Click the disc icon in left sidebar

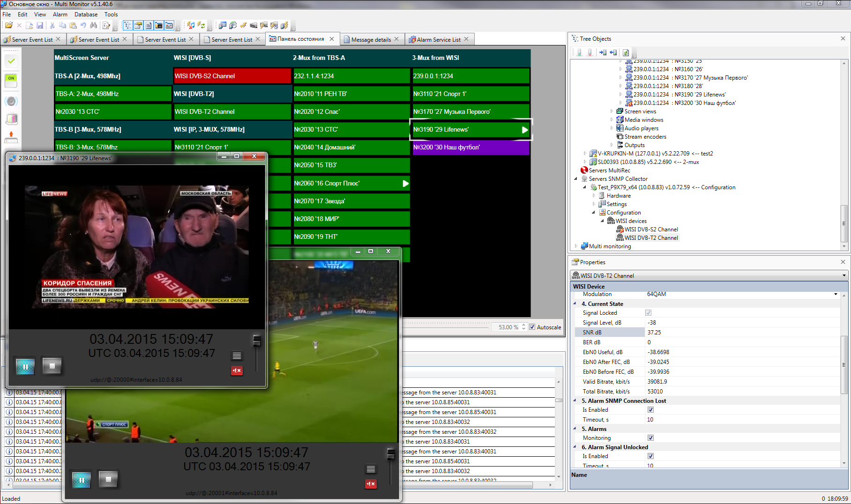11,101
